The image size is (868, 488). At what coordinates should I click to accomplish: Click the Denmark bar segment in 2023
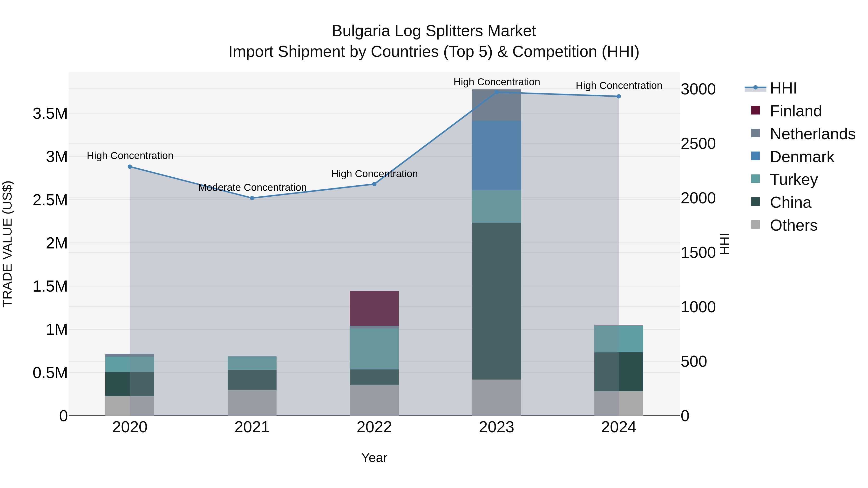coord(496,156)
